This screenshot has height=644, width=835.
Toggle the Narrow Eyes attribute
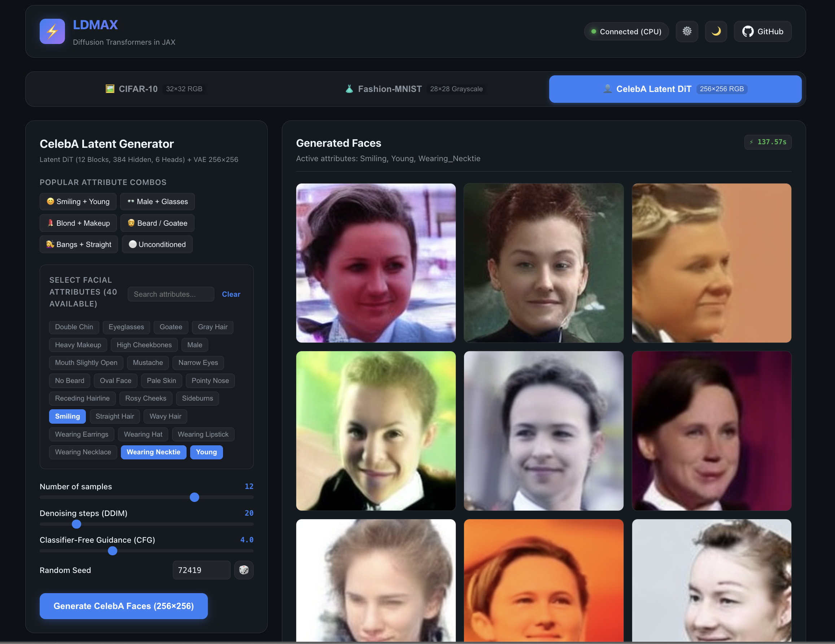(198, 362)
